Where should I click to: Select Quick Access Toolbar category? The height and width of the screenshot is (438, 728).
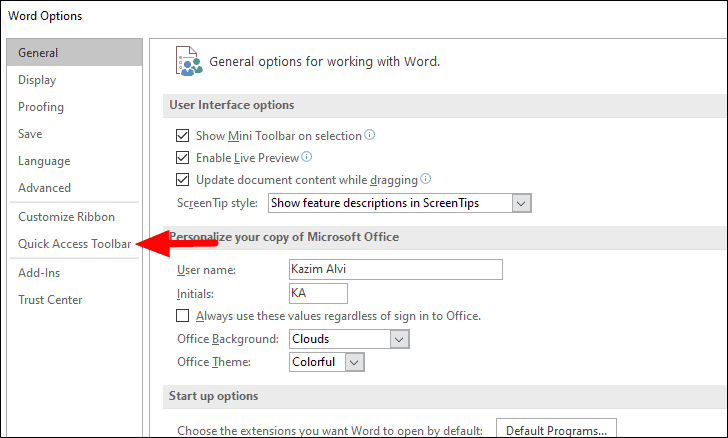click(74, 244)
